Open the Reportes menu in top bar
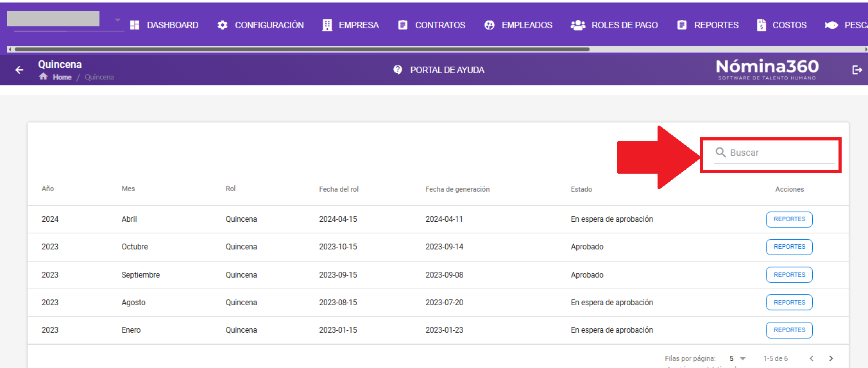 [x=708, y=25]
